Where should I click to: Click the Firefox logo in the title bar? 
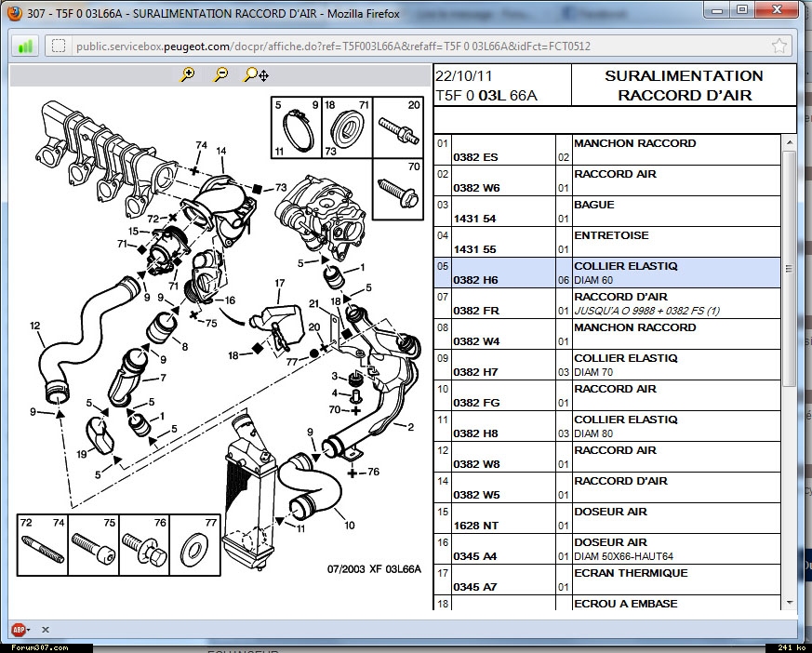[x=14, y=13]
